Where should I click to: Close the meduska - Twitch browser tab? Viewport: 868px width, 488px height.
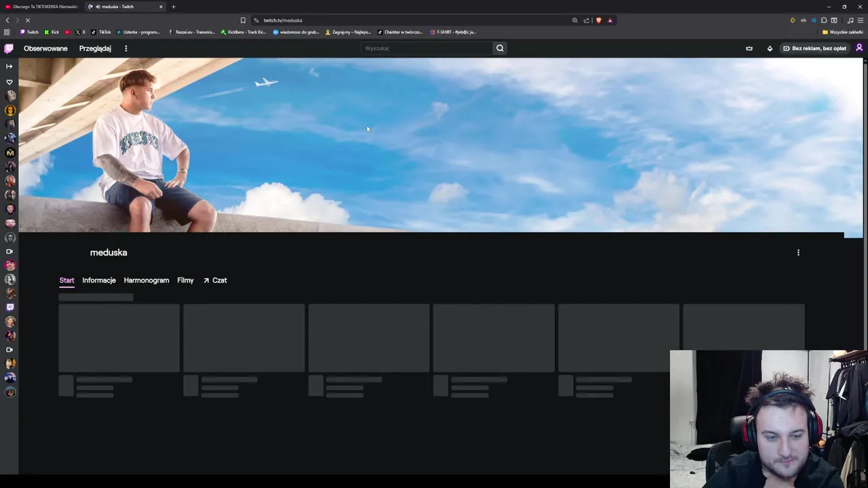click(161, 7)
